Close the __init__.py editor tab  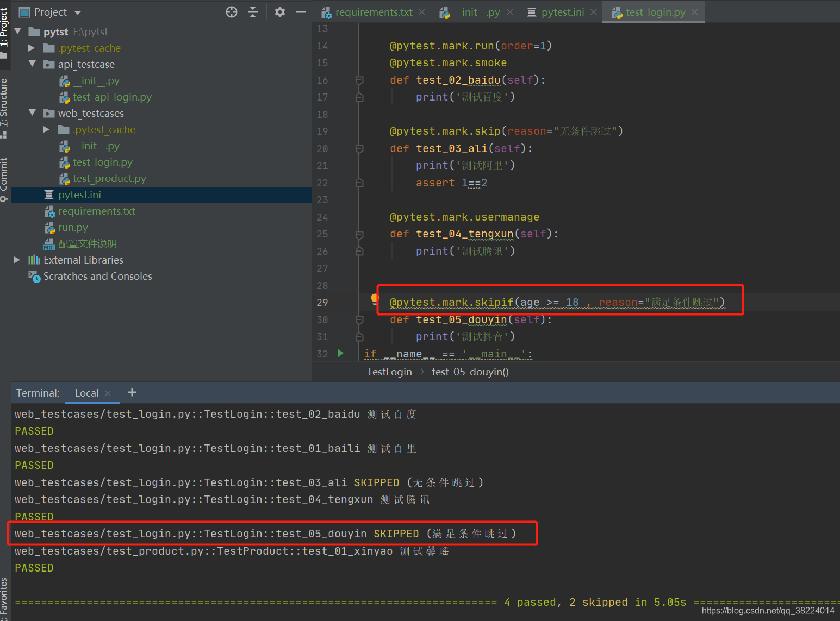[x=510, y=12]
